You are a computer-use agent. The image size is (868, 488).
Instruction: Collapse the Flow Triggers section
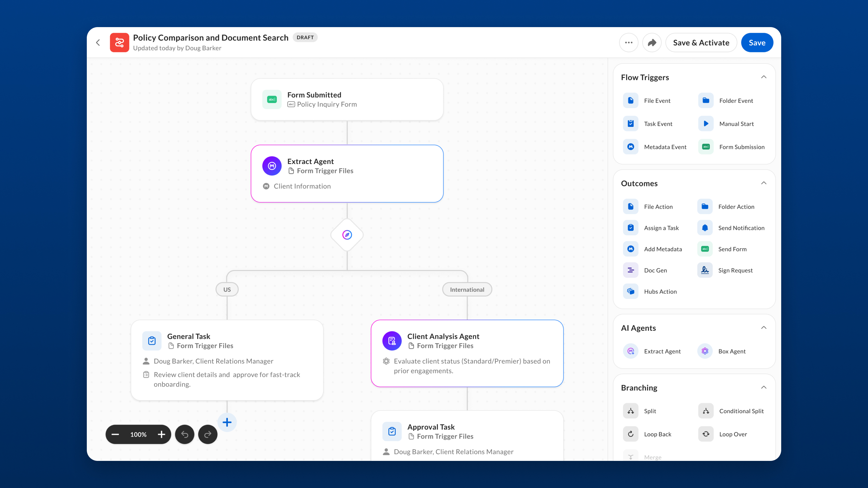coord(764,77)
